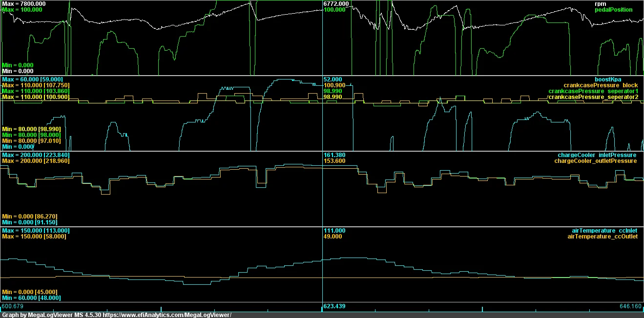Click 'Max = 110.000 [107.750]' label
The height and width of the screenshot is (318, 644).
36,85
